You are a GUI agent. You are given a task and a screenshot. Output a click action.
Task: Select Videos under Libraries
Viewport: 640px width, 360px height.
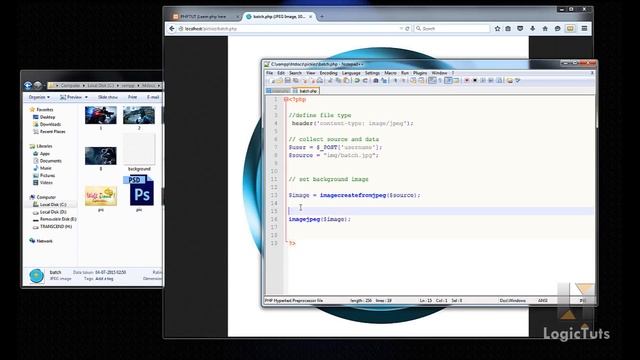click(x=43, y=182)
